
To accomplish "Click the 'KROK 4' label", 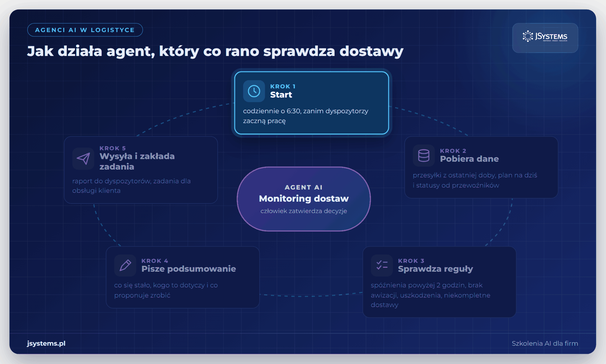I will click(155, 261).
